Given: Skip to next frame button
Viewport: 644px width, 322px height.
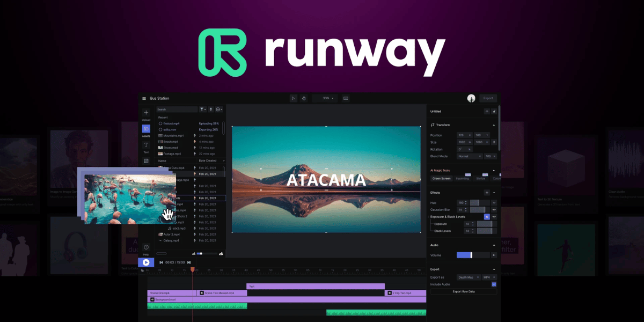Looking at the screenshot, I should 189,262.
